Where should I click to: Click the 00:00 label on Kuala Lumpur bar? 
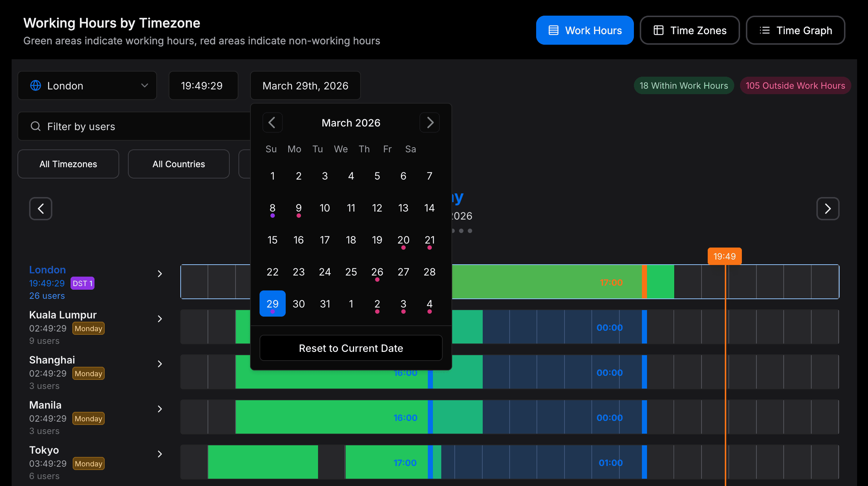click(x=610, y=328)
